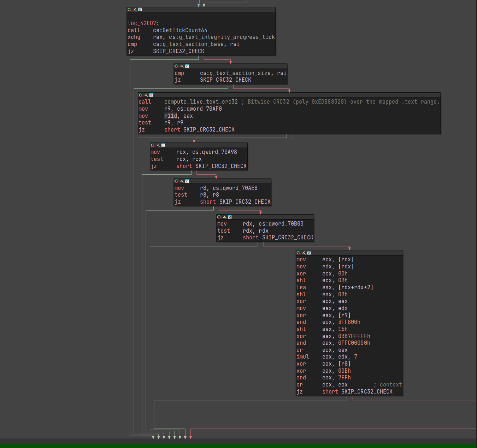477x448 pixels.
Task: Click group-nodes icon on 'mov ecx, [rcx]' block
Action: pos(309,253)
